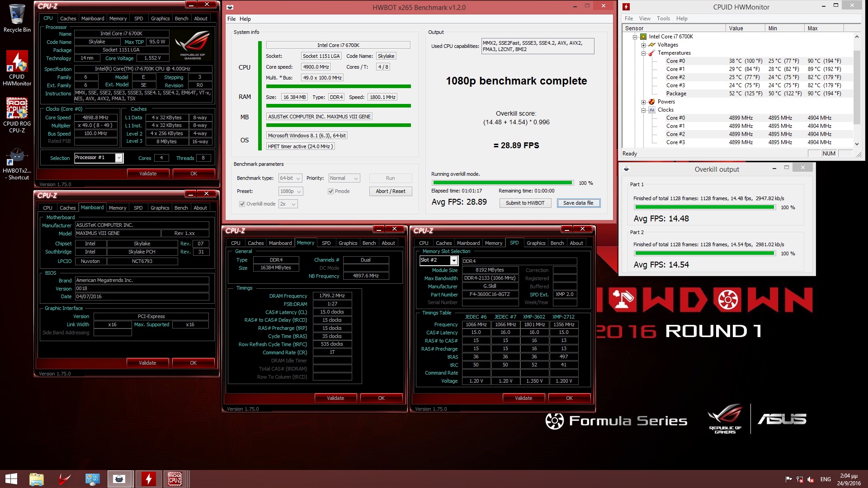This screenshot has height=488, width=868.
Task: Click Validate in the CPU tab window
Action: pos(148,174)
